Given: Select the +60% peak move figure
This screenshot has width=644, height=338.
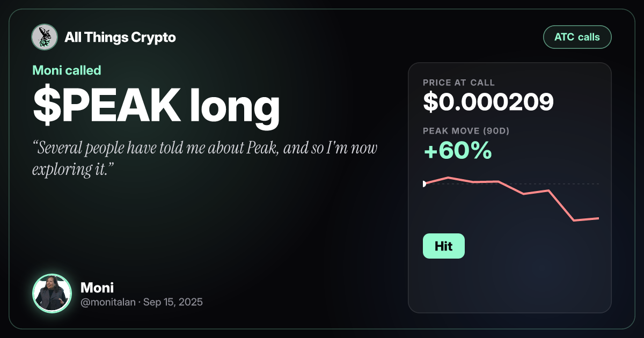Looking at the screenshot, I should point(458,152).
